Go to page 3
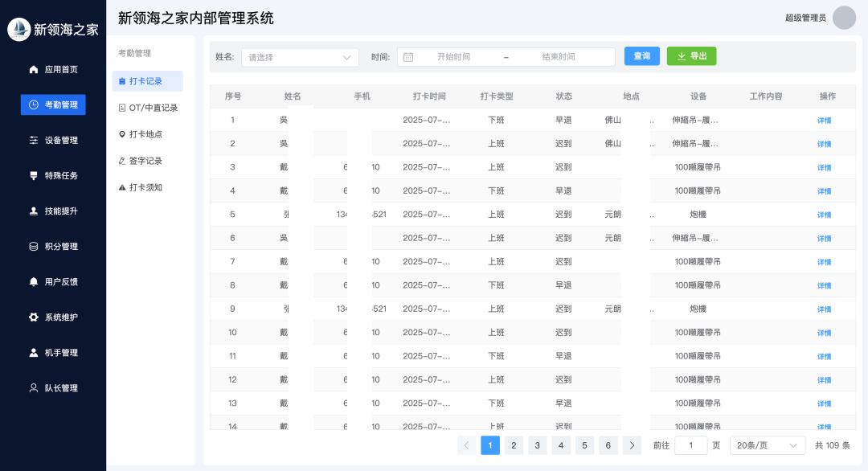This screenshot has height=471, width=868. (537, 445)
